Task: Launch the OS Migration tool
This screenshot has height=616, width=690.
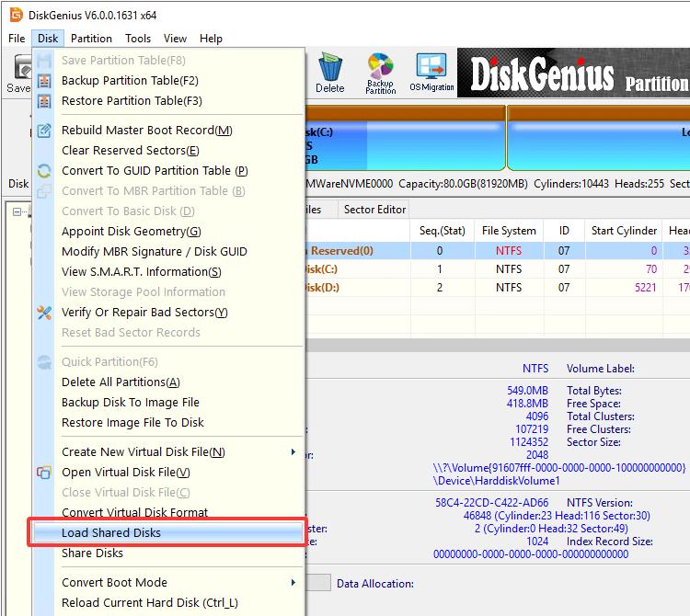Action: [431, 73]
